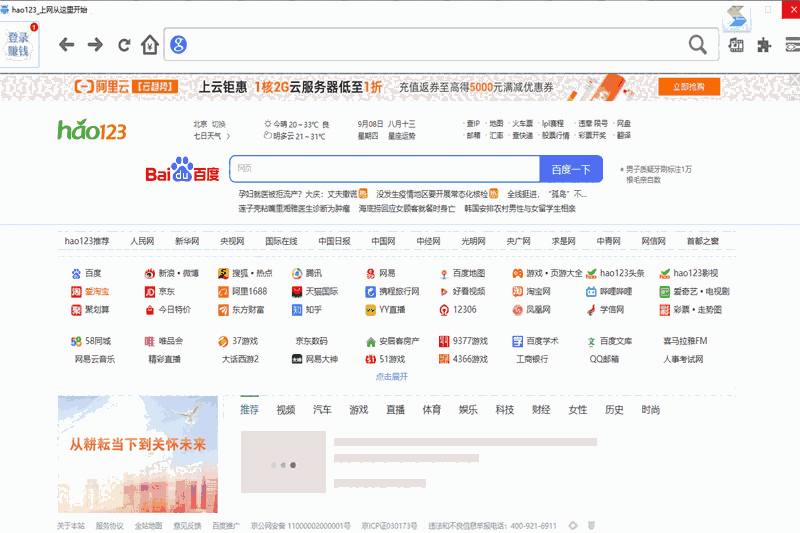This screenshot has height=533, width=800.
Task: Expand 七日天气 forecast arrow
Action: click(228, 136)
